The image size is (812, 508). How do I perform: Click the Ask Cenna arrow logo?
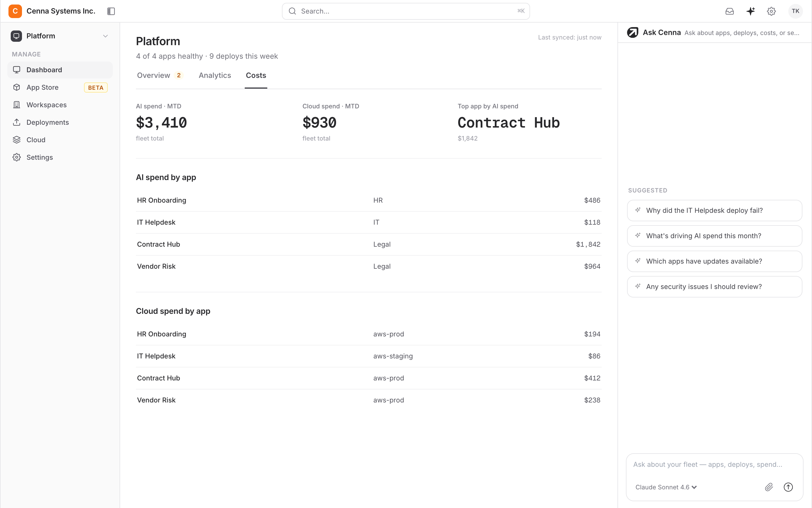[632, 32]
